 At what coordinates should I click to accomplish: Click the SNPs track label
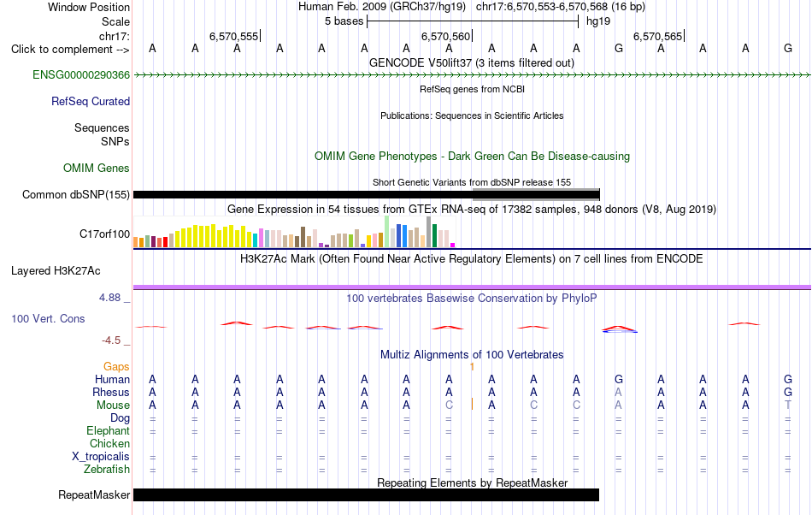coord(115,141)
